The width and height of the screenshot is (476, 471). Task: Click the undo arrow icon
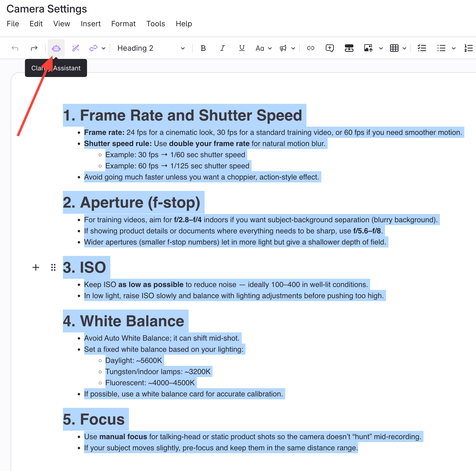15,48
